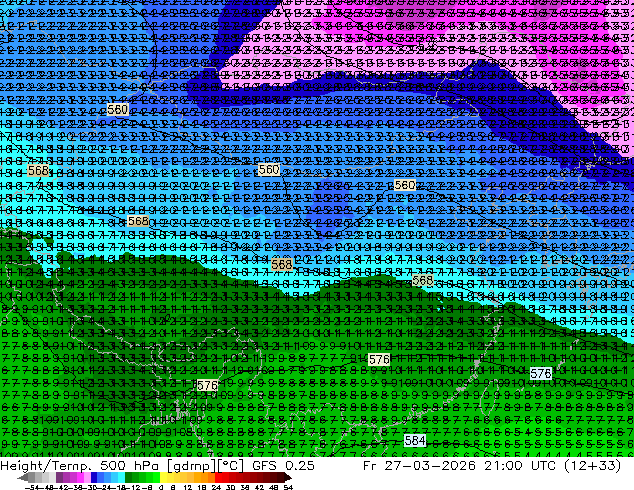Click the rightmost 560 contour label
The height and width of the screenshot is (490, 634).
click(x=405, y=185)
